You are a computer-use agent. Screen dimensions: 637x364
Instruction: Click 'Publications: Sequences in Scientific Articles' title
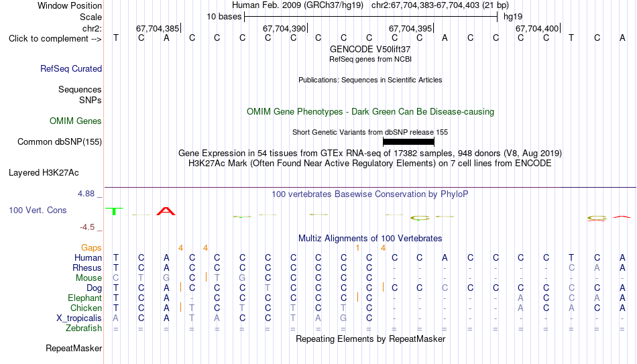pos(370,80)
